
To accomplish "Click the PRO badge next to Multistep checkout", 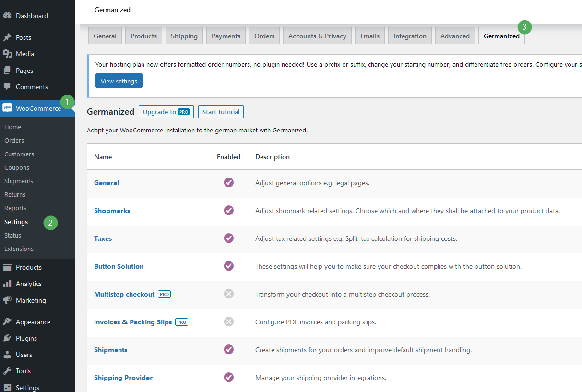I will coord(165,294).
